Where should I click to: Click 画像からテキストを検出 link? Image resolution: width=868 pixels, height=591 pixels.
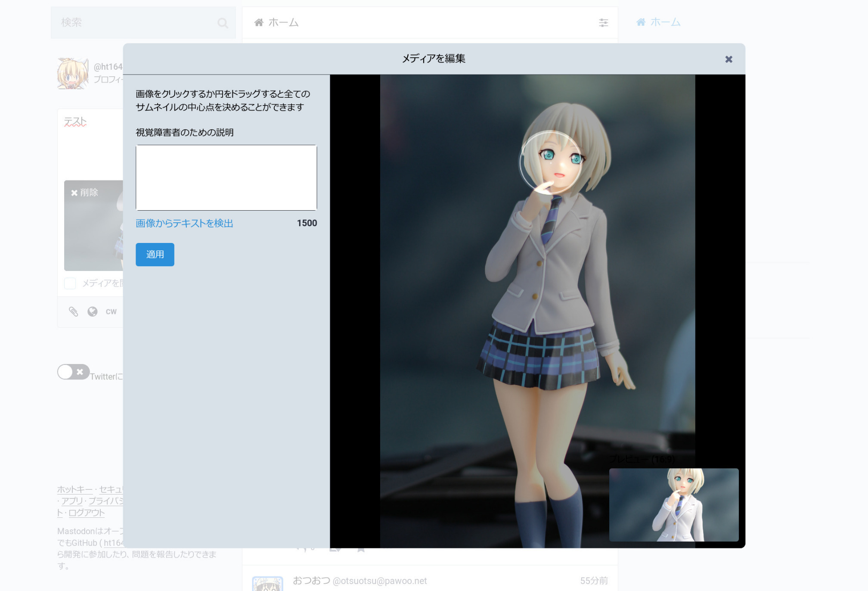pyautogui.click(x=184, y=223)
